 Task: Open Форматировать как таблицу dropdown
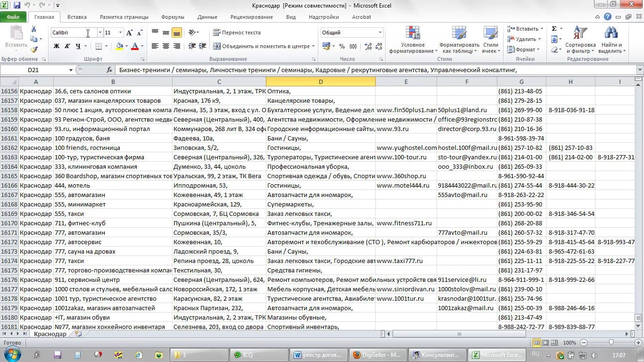pos(459,40)
